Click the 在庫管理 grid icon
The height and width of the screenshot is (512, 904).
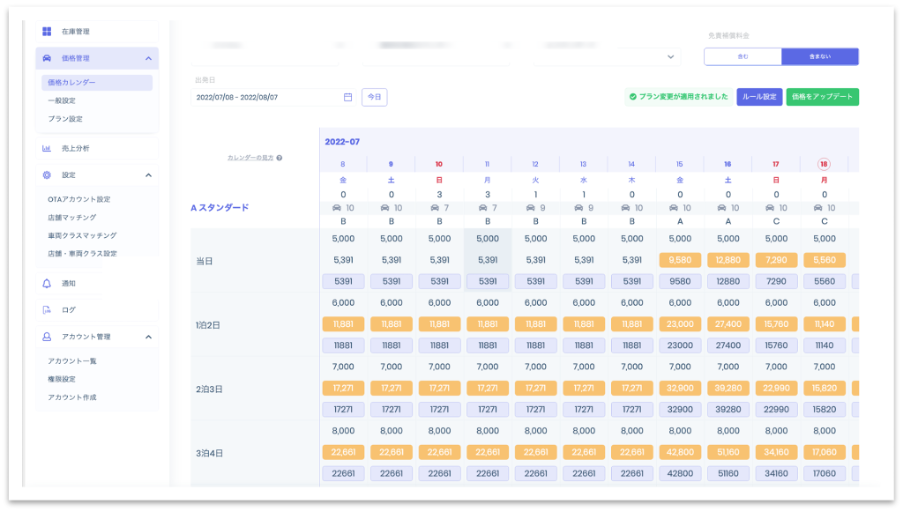(x=47, y=32)
